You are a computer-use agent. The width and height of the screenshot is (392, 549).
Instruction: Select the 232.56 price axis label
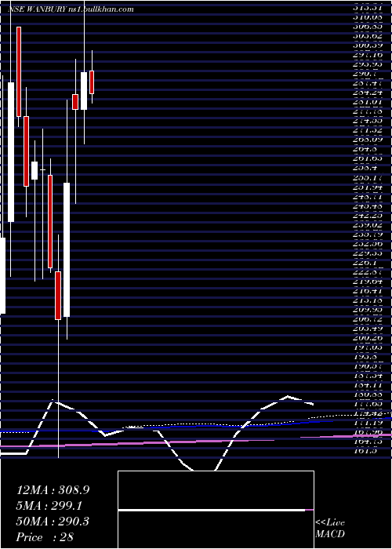[368, 243]
